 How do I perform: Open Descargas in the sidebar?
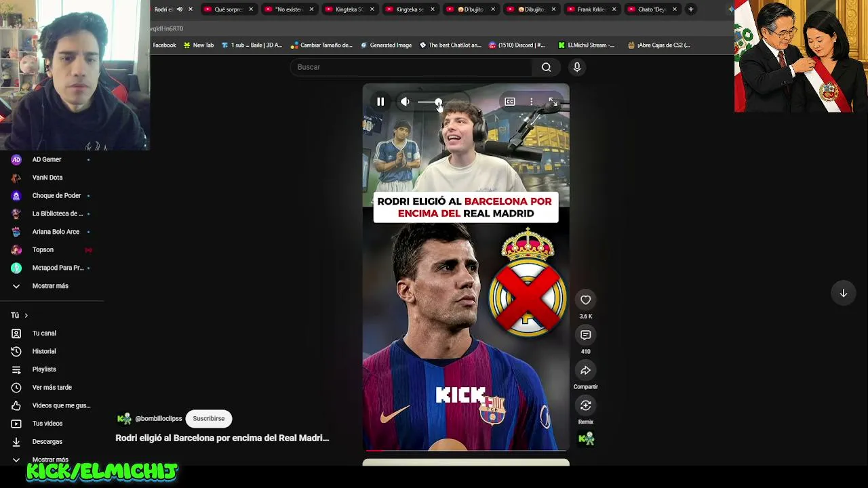tap(47, 442)
